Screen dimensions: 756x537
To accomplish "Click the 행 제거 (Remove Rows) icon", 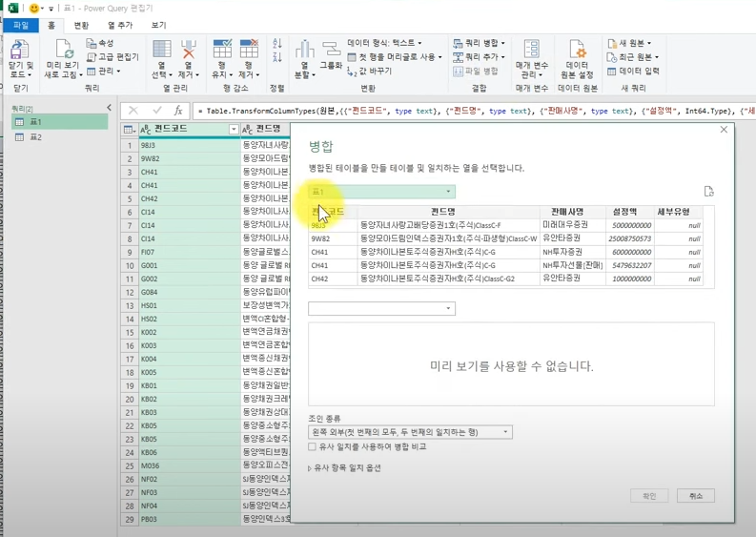I will tap(249, 50).
